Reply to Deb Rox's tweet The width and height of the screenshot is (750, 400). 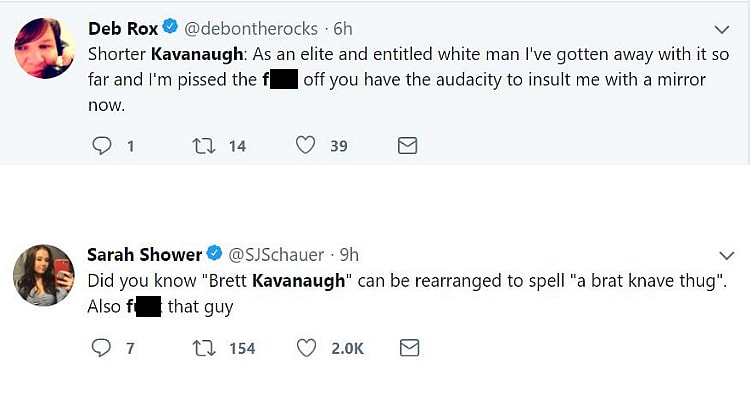[x=101, y=146]
